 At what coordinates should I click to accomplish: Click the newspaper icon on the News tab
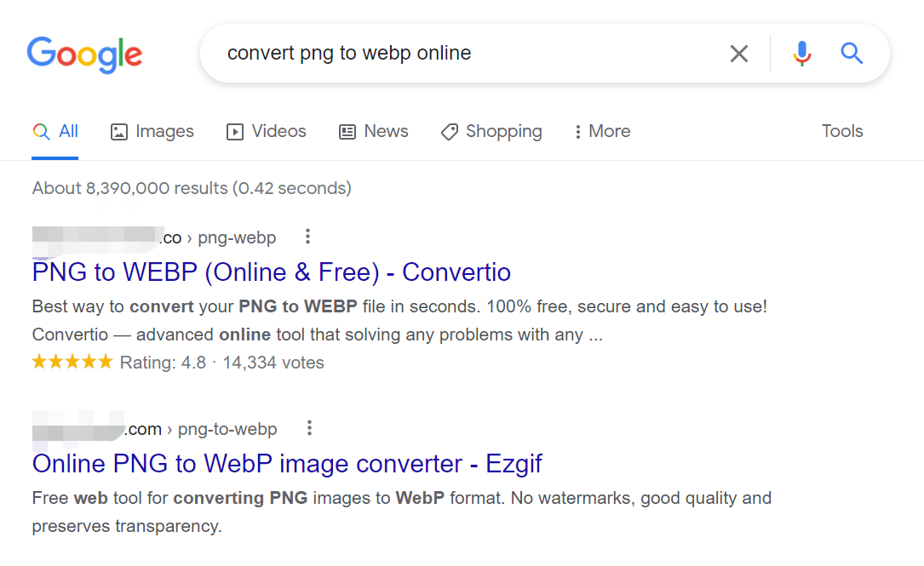pos(346,131)
